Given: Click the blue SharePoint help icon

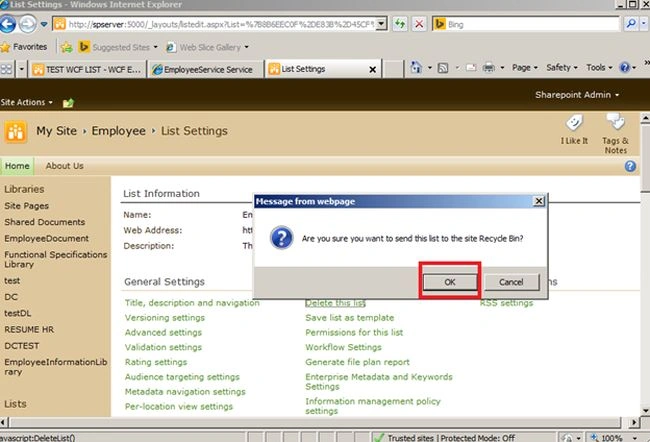Looking at the screenshot, I should (630, 166).
